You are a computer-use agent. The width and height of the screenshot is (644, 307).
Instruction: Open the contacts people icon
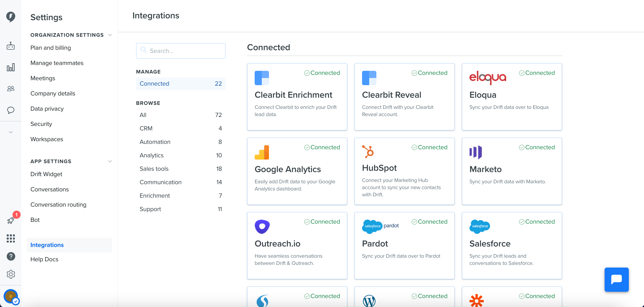pyautogui.click(x=11, y=89)
